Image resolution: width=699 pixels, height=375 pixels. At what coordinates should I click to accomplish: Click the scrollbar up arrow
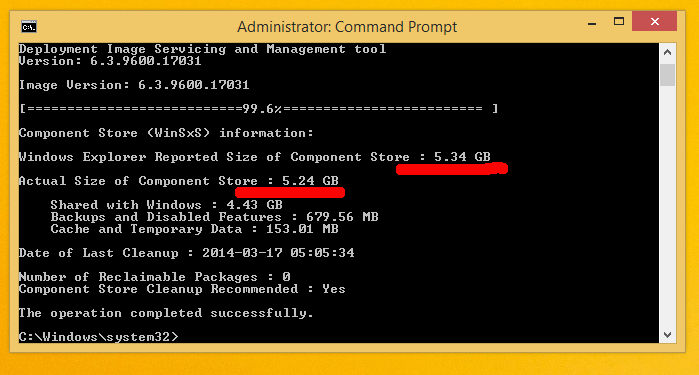[667, 52]
